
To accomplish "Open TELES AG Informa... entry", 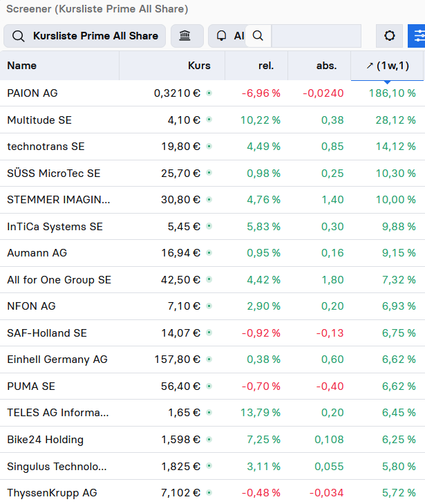I will (x=58, y=412).
